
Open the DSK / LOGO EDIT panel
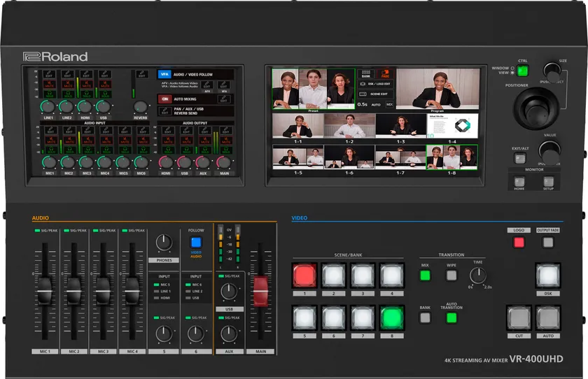point(377,83)
